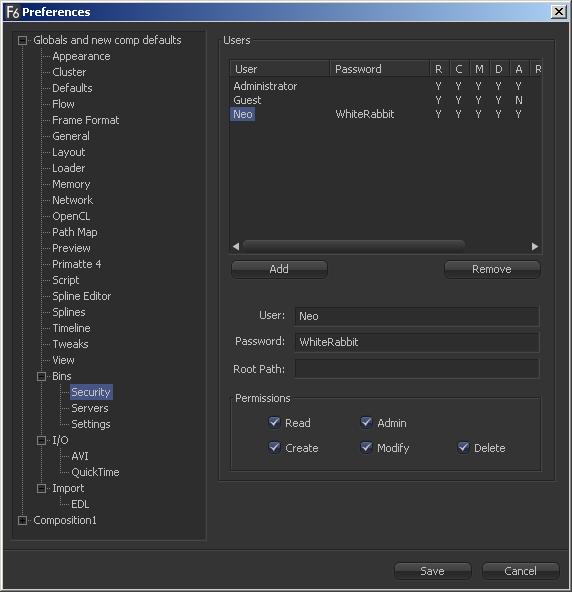Toggle the Create permission checkbox
Screen dimensions: 572x592
coord(274,448)
